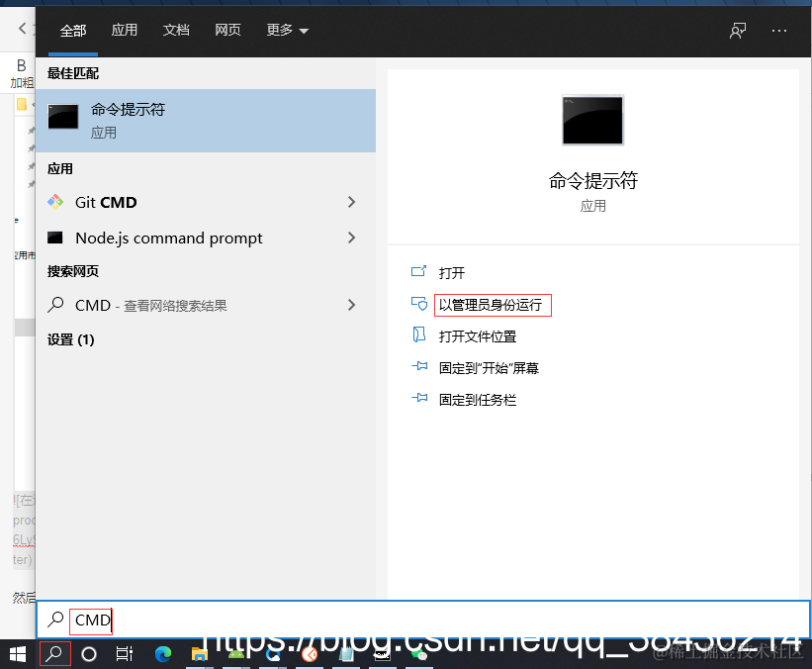
Task: Open the 更多 dropdown menu
Action: tap(287, 30)
